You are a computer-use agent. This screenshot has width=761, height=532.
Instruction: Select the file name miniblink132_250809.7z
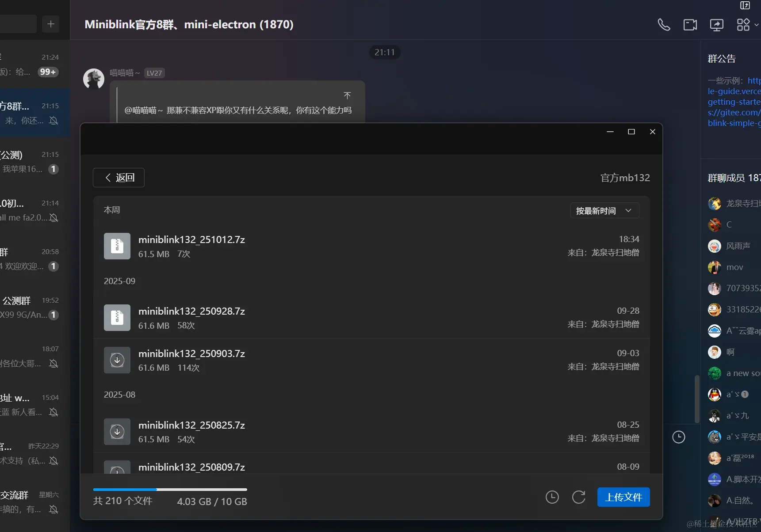(x=191, y=467)
